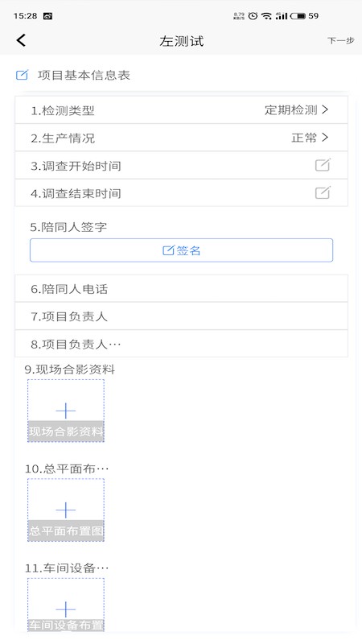Tap the 签名 signature button
Viewport: 362px width, 644px height.
point(182,250)
